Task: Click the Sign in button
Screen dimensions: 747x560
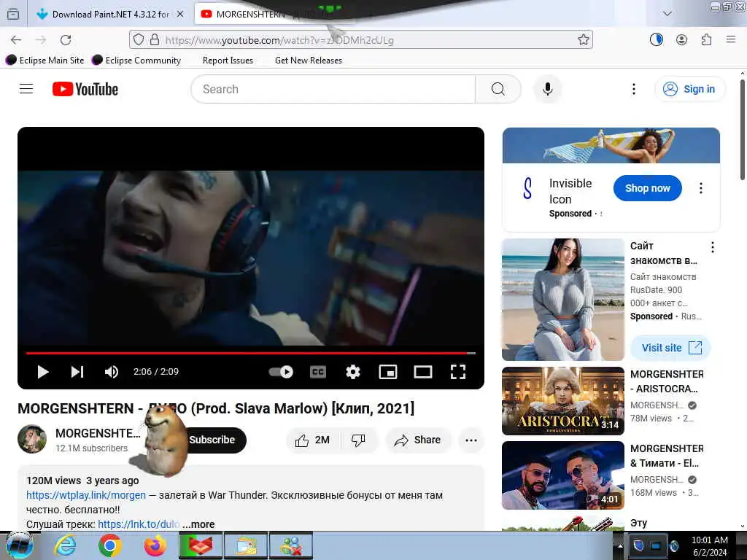Action: (x=690, y=89)
